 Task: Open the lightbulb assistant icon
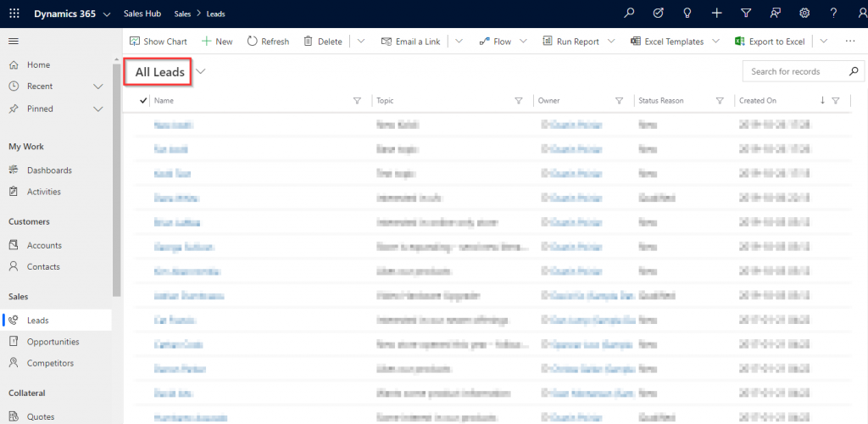click(x=687, y=14)
